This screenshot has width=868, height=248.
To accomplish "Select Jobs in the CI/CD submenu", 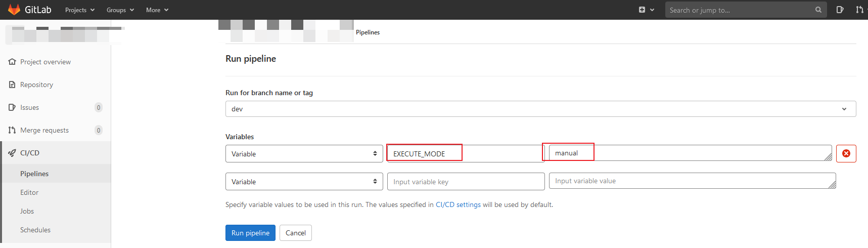I will (27, 211).
